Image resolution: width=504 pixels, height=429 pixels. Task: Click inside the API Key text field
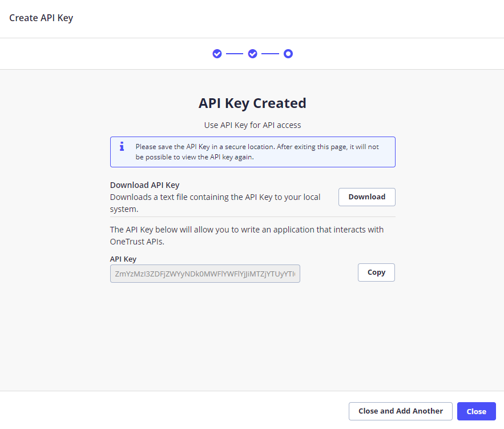(205, 274)
